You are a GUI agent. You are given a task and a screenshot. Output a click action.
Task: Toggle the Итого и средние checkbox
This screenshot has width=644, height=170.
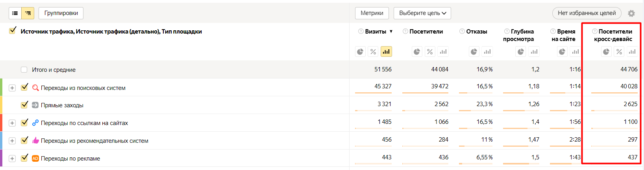point(24,70)
